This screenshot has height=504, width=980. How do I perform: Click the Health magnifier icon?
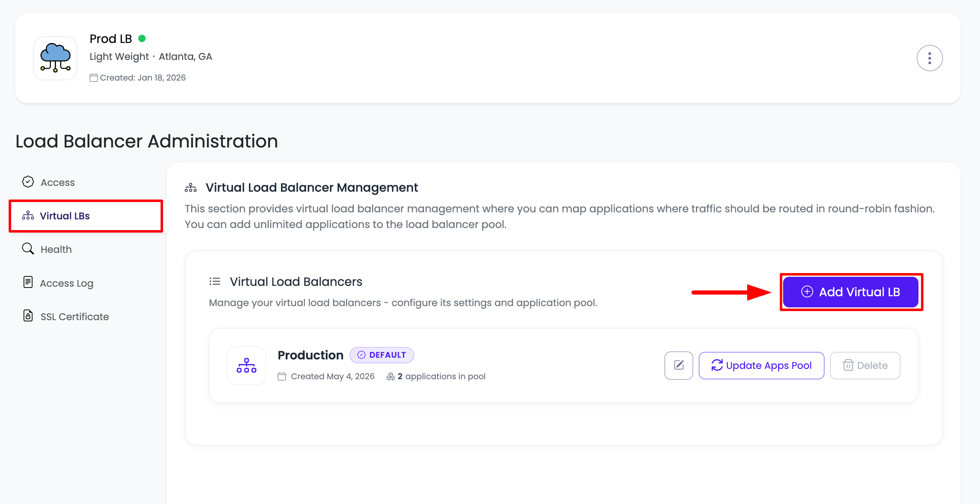[x=28, y=249]
